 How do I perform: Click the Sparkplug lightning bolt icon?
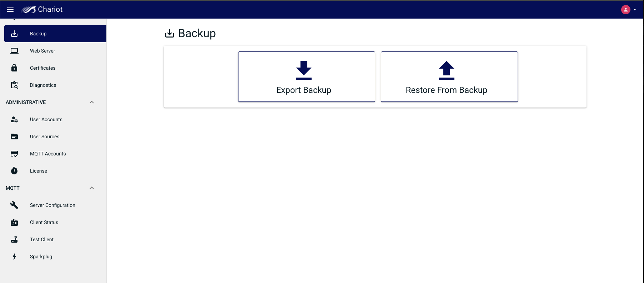(14, 257)
